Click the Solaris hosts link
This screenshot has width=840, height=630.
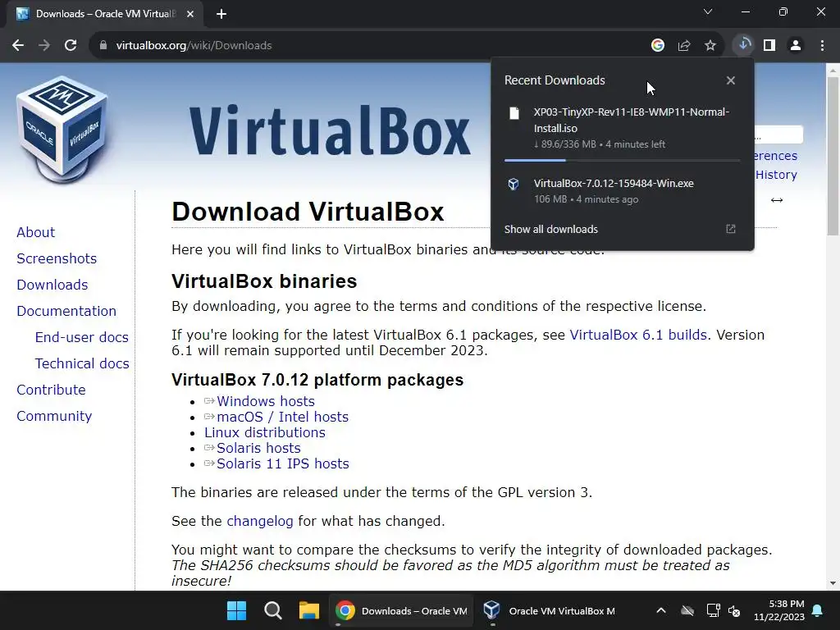coord(258,448)
